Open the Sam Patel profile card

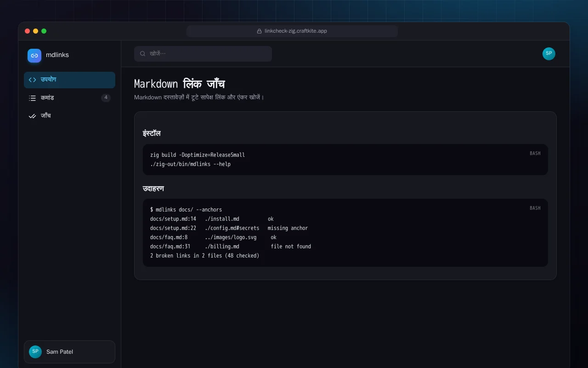pos(69,352)
